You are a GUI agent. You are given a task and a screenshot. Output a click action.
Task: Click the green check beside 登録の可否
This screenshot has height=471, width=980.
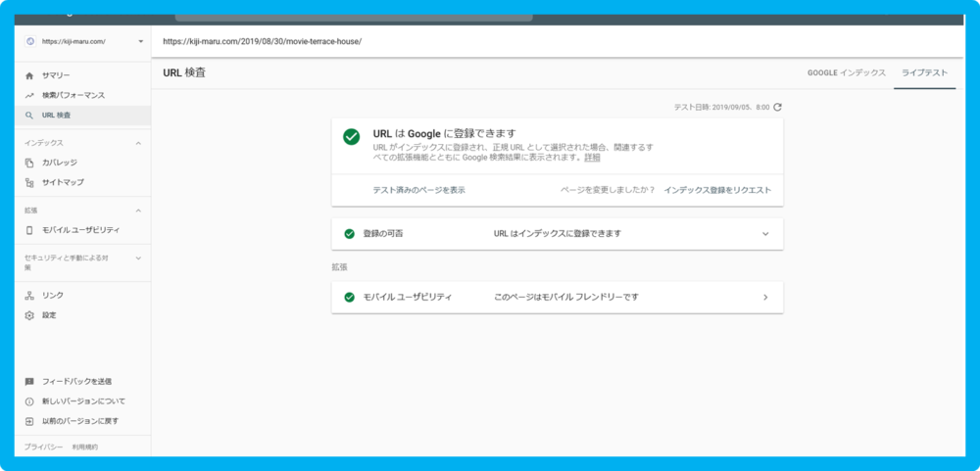coord(350,234)
